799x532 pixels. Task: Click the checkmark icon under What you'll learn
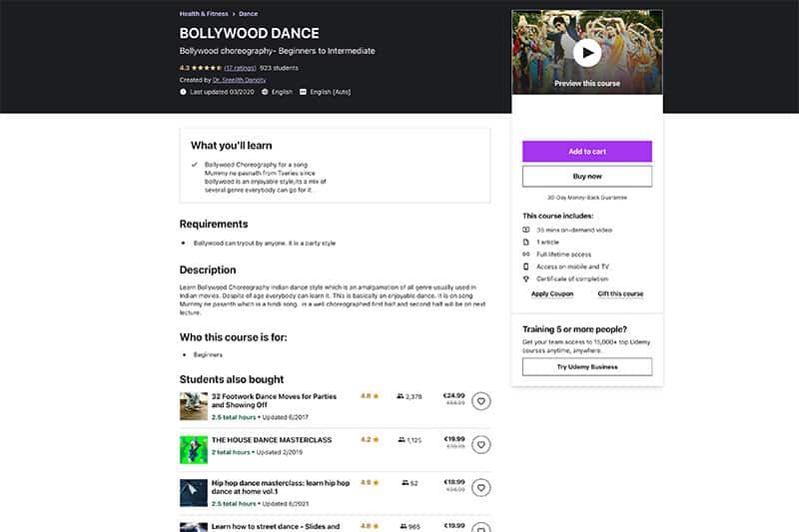coord(194,165)
